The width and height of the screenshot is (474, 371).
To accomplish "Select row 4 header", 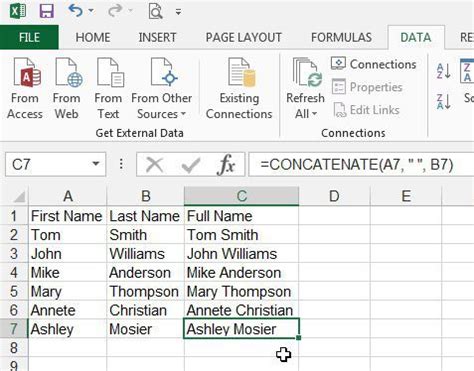I will (14, 273).
